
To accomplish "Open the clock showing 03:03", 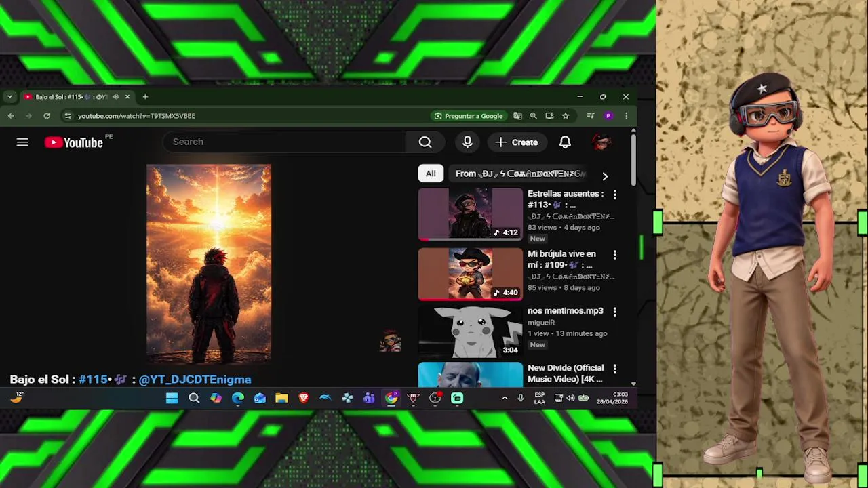I will coord(612,399).
